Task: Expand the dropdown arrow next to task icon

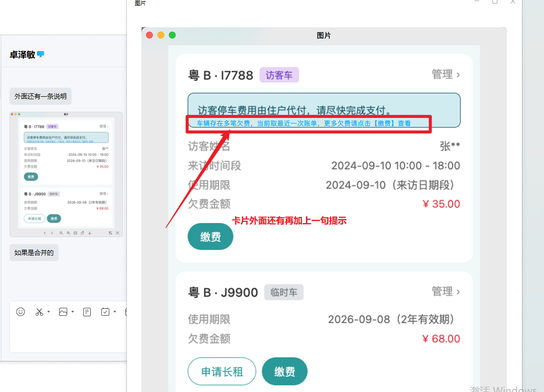Action: [x=115, y=312]
